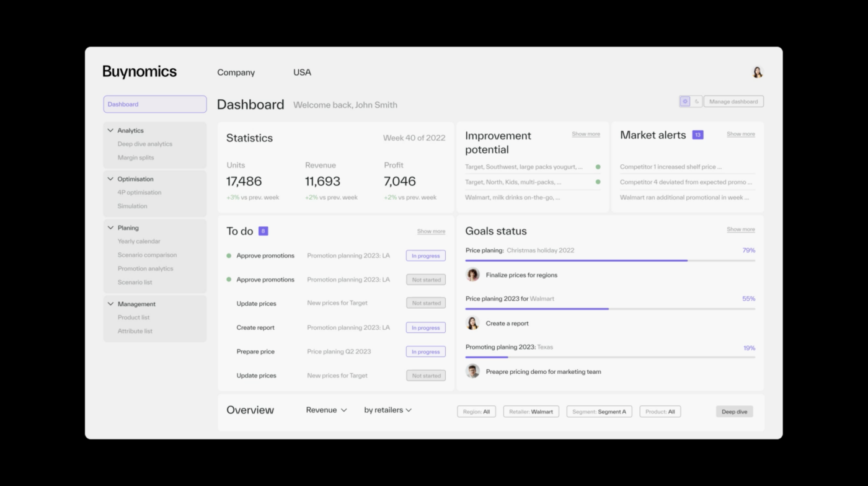This screenshot has width=868, height=486.
Task: Click avatar beside Finalize prices for regions
Action: [472, 275]
